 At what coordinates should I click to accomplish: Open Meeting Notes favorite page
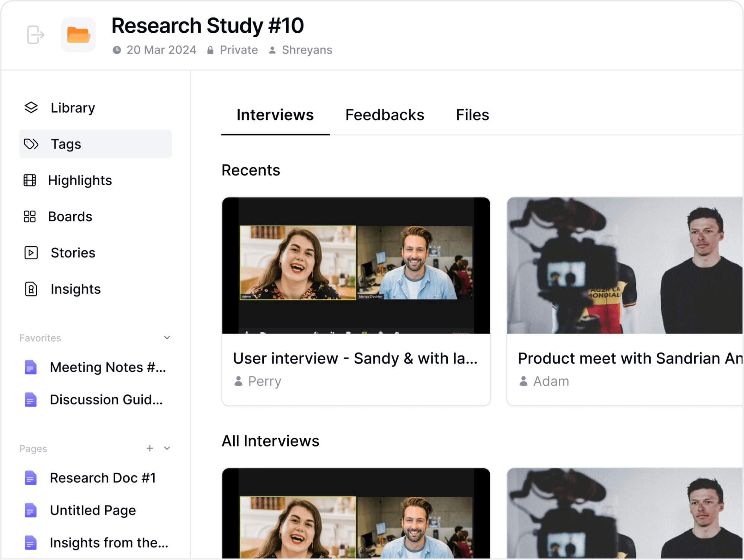click(x=107, y=368)
